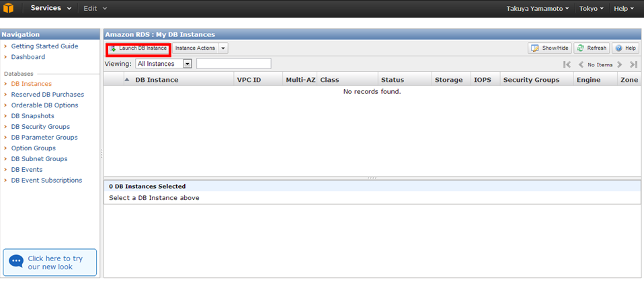
Task: Open the Tokyo region selector
Action: click(x=591, y=9)
